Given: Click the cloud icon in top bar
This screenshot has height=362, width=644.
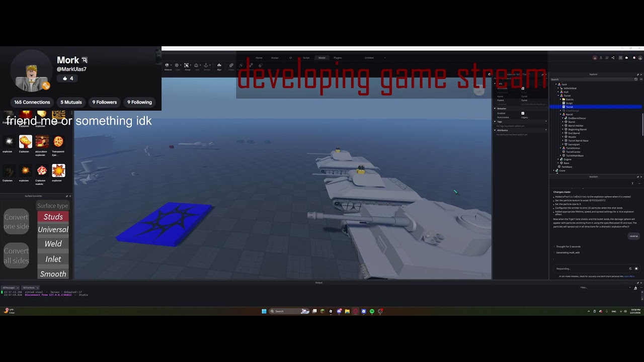Looking at the screenshot, I should coord(626,58).
